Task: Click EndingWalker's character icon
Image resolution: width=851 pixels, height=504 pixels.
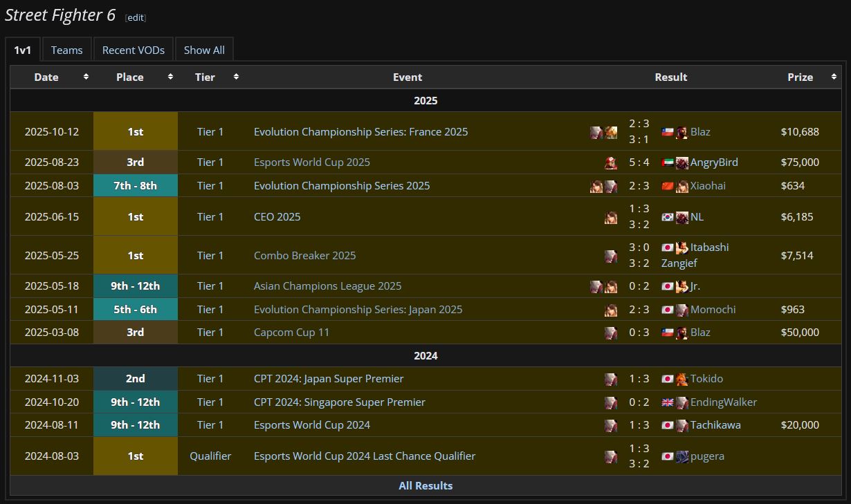Action: point(682,402)
